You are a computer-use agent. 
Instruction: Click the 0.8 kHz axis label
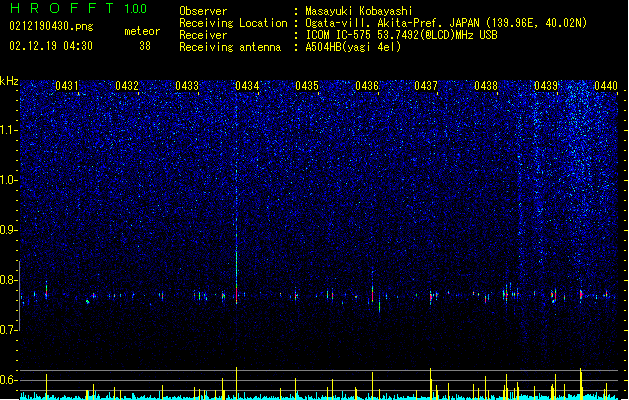9,280
